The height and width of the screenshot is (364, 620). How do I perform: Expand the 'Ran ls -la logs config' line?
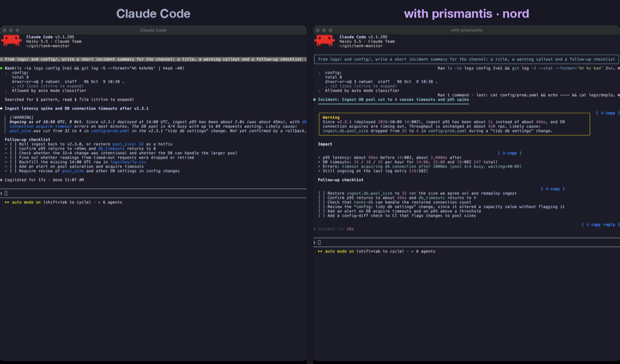coord(527,68)
